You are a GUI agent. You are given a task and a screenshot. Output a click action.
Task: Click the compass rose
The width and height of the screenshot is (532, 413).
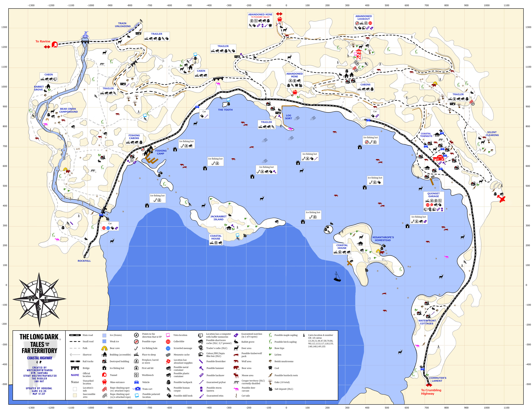point(39,300)
